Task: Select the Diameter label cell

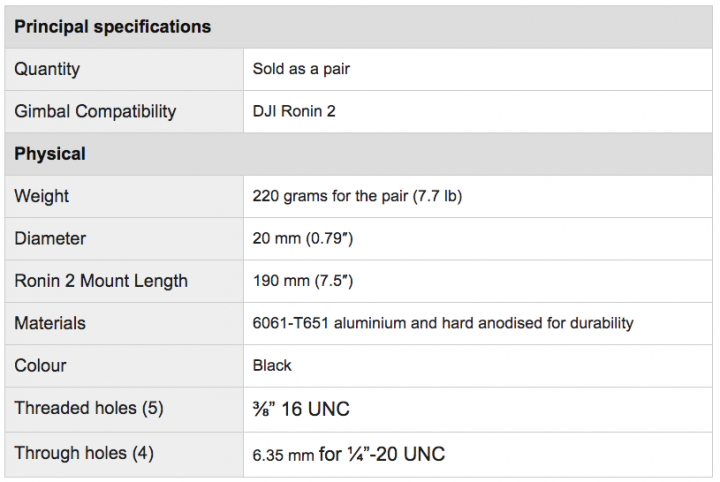Action: [x=50, y=238]
